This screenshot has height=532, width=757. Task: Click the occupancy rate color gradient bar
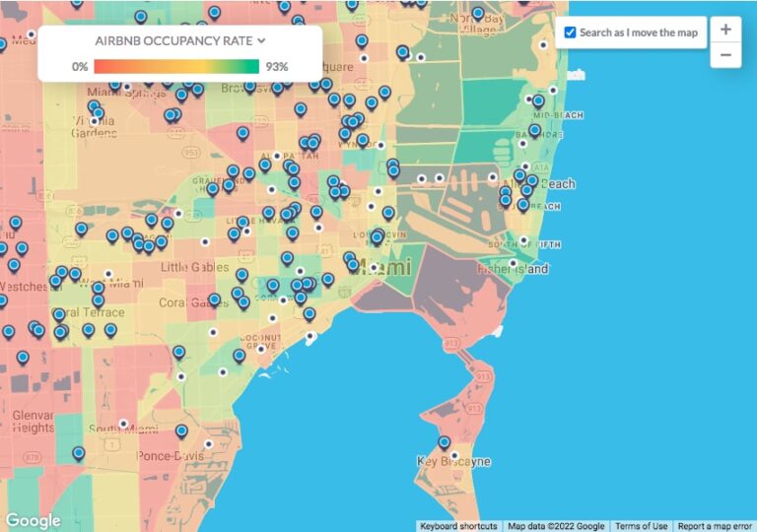[177, 67]
